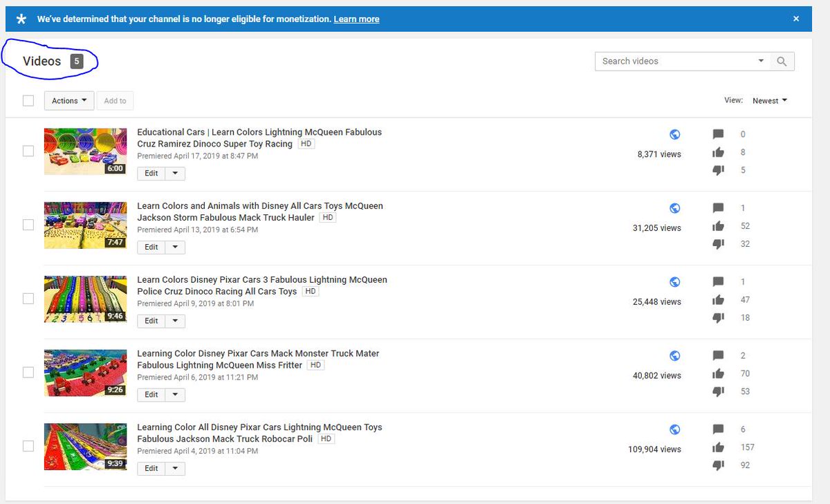Open comments icon for Learn Colors and Animals video

[718, 208]
